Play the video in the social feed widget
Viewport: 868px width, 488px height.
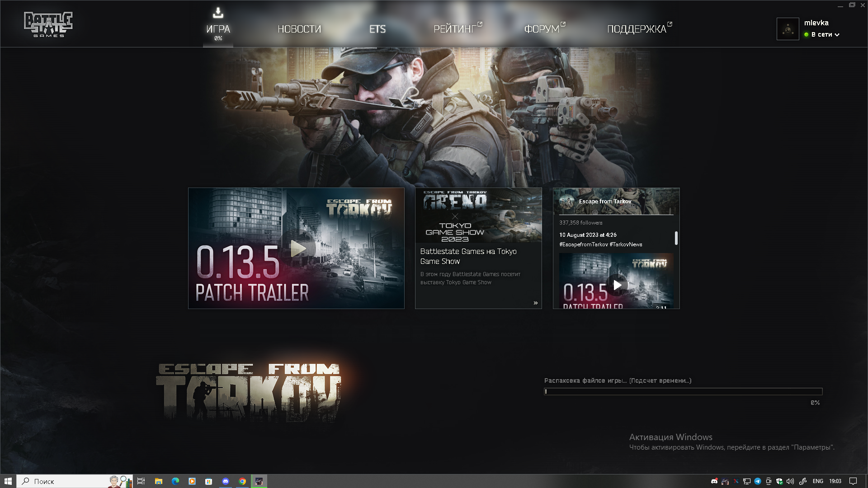coord(617,285)
